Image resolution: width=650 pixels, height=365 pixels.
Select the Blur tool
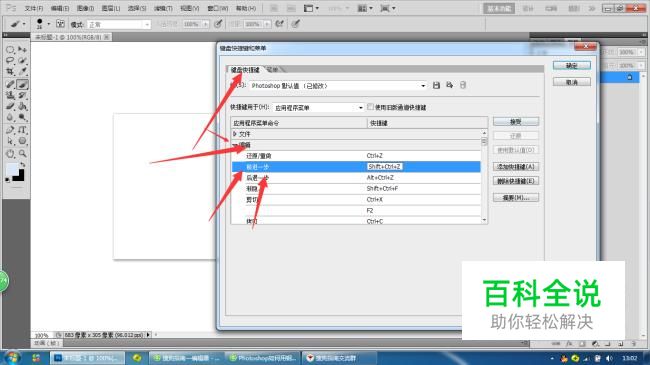pos(10,117)
